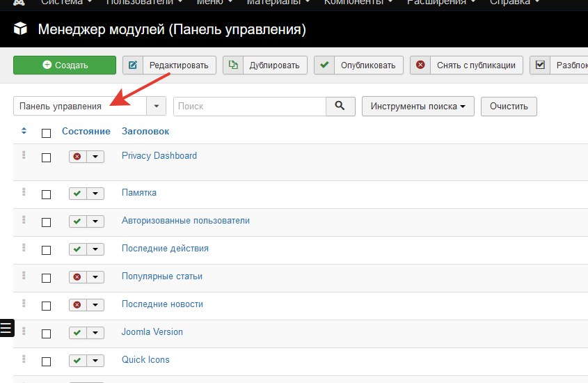
Task: Check the Популярные статьи row checkbox
Action: coord(46,278)
